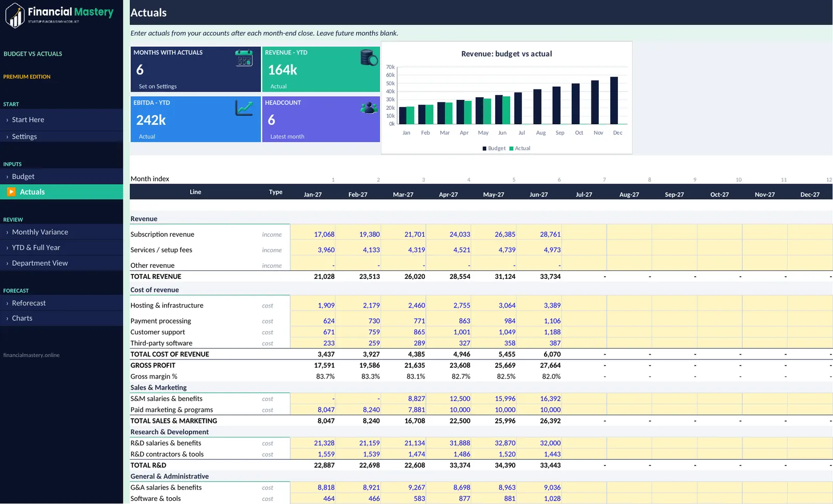Click the people icon on Headcount card

369,108
